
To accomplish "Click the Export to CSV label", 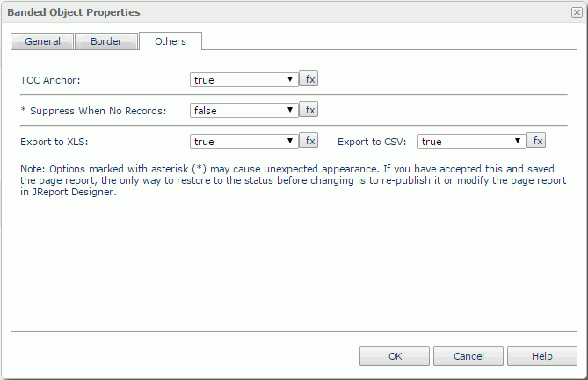I will point(372,142).
